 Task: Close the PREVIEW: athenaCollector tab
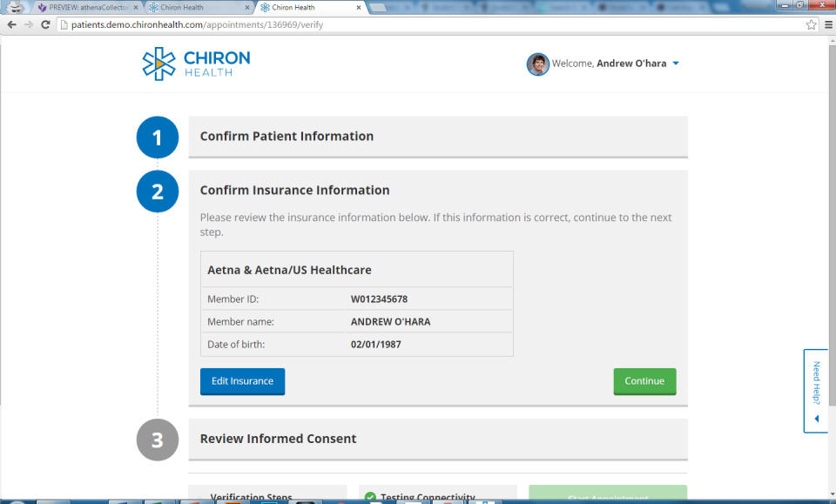pyautogui.click(x=136, y=8)
